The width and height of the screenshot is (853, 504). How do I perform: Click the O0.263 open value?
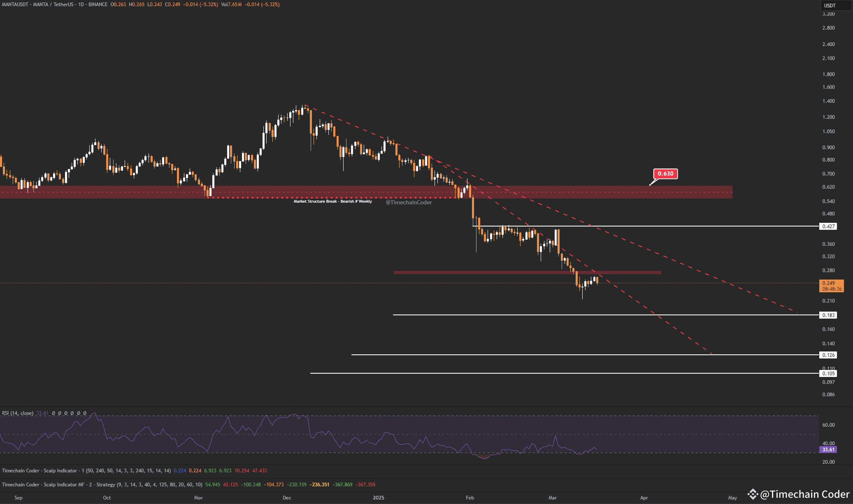tap(118, 5)
